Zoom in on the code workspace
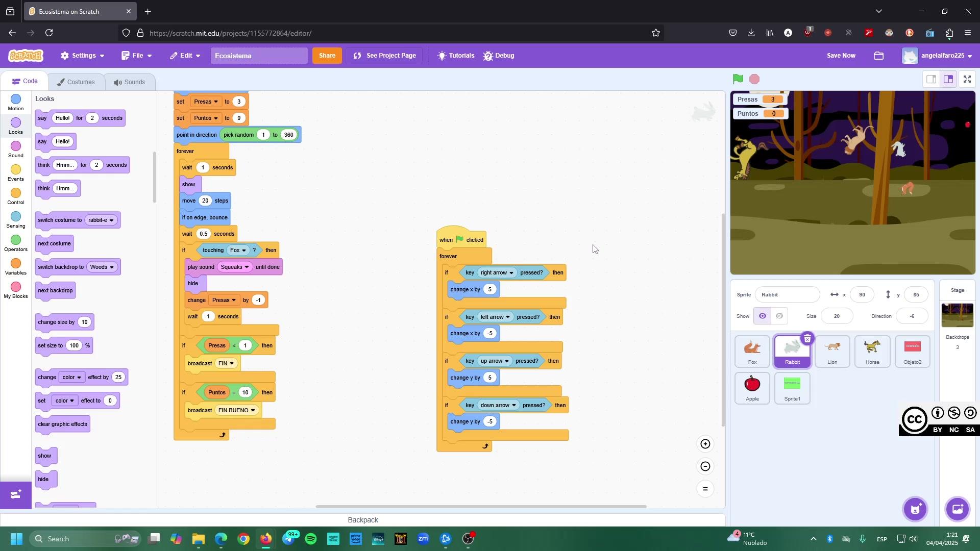Image resolution: width=980 pixels, height=551 pixels. pyautogui.click(x=705, y=444)
